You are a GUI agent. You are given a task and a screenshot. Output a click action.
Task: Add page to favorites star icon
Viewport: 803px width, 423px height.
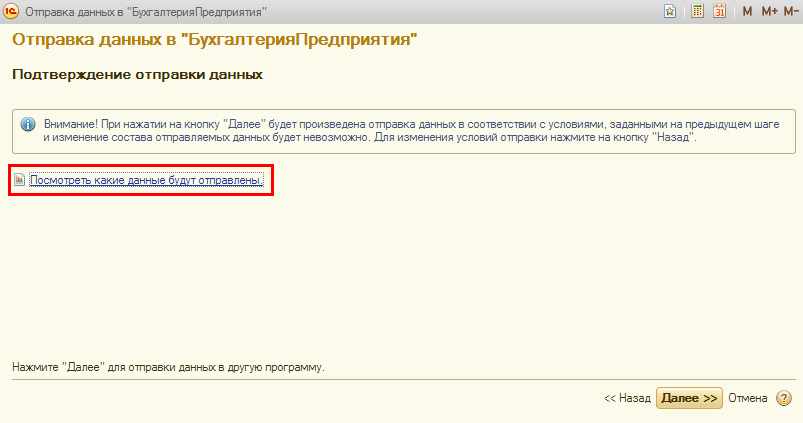coord(670,11)
